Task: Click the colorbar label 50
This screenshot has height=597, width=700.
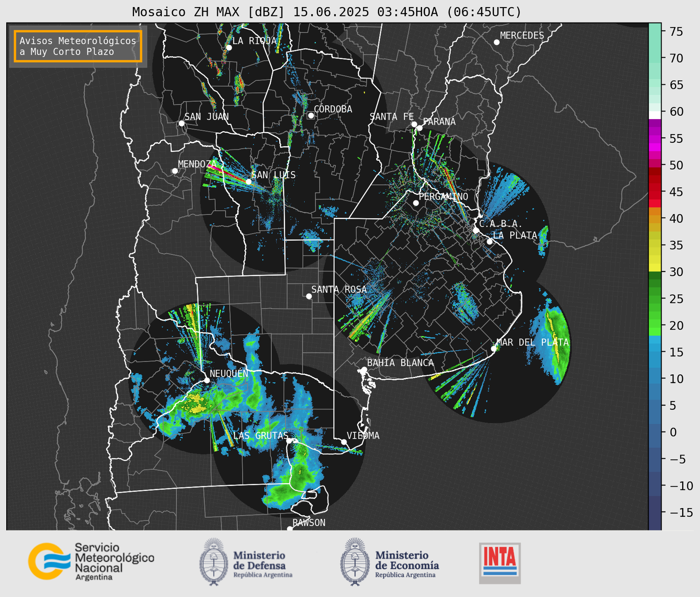Action: pos(676,165)
